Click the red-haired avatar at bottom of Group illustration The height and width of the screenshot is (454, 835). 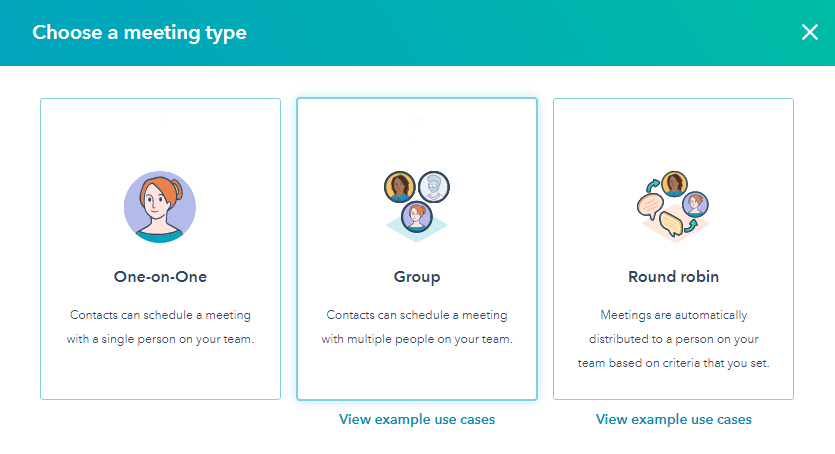(416, 217)
